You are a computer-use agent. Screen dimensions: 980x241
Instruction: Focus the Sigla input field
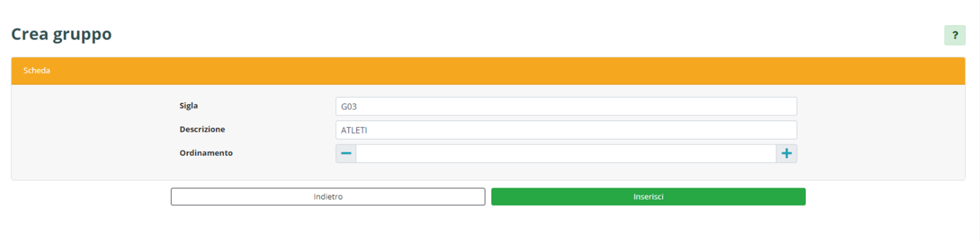tap(565, 106)
